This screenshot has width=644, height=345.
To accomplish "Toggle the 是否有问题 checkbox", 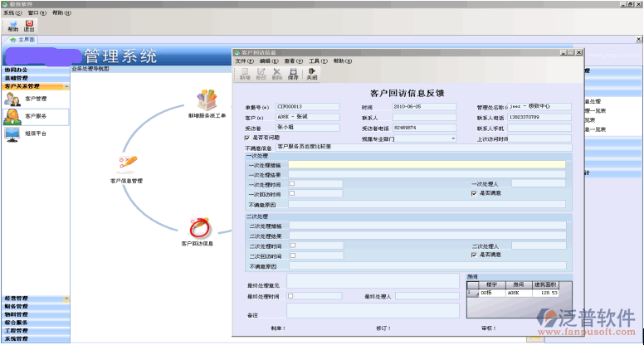I will click(x=247, y=138).
